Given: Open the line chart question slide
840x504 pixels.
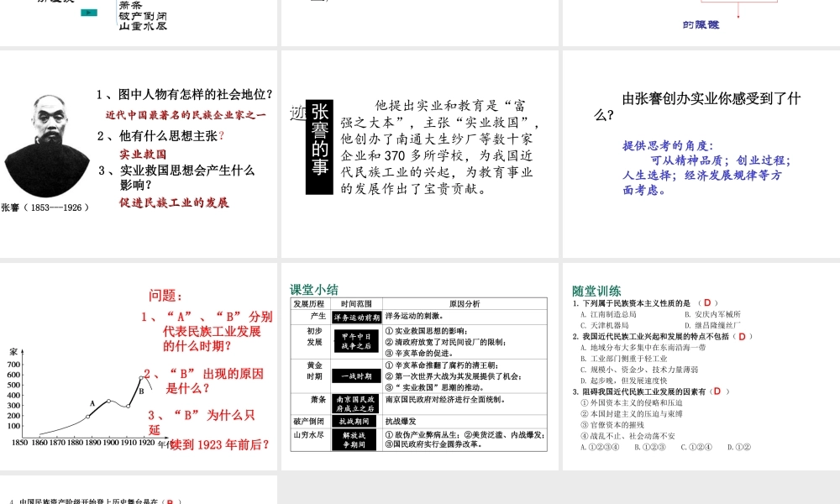Looking at the screenshot, I should 139,367.
